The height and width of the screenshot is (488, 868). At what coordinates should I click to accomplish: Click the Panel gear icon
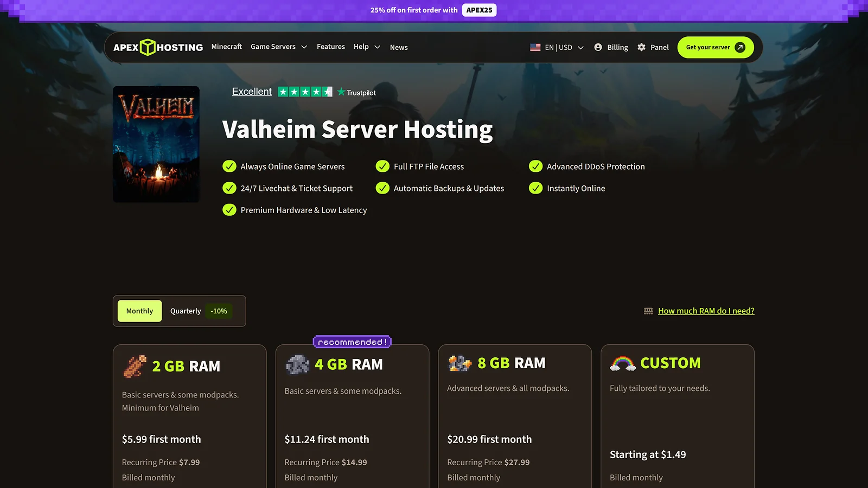(x=641, y=47)
